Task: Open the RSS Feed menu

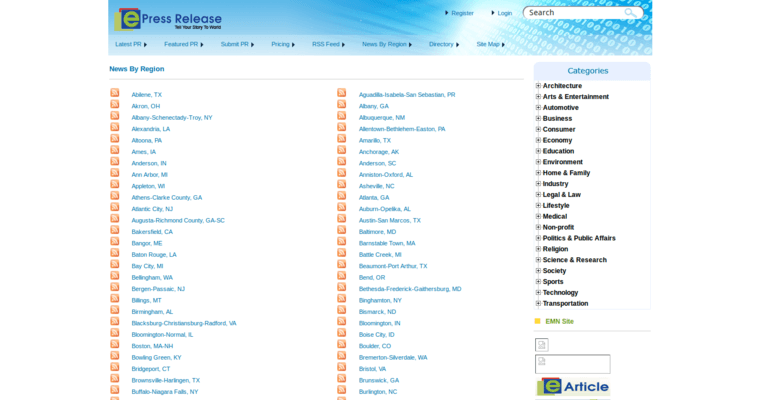Action: click(328, 44)
